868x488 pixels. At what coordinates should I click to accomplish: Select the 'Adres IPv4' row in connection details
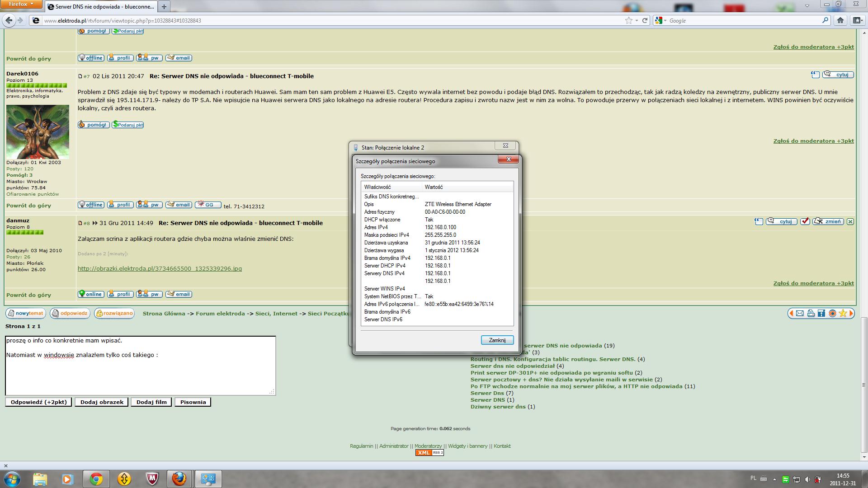(437, 227)
